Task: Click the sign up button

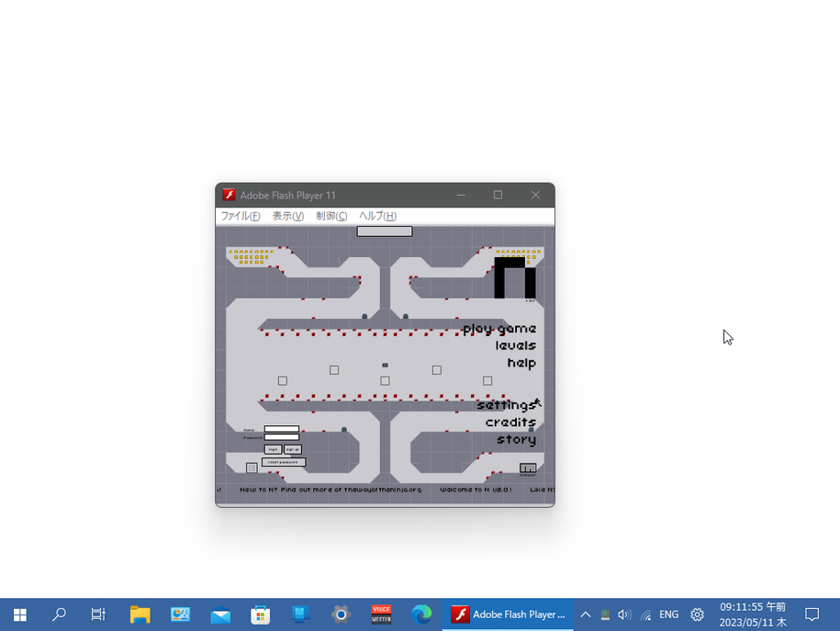Action: coord(293,449)
